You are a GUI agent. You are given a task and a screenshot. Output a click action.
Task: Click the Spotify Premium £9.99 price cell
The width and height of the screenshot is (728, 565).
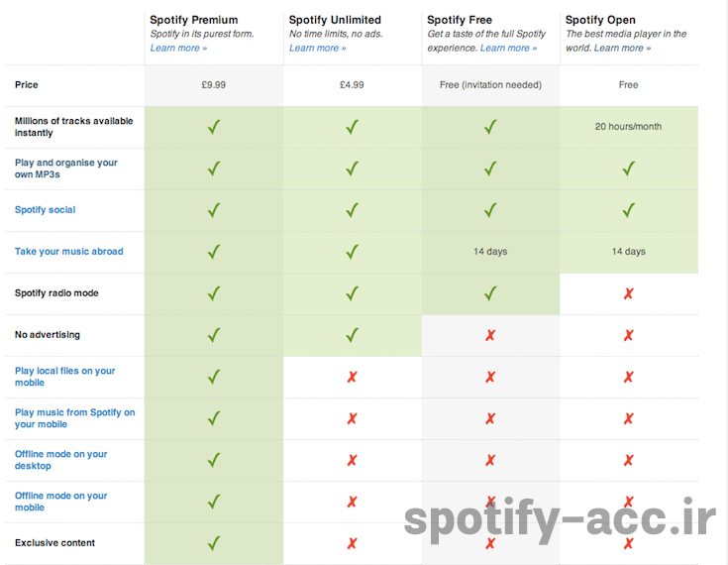point(213,85)
